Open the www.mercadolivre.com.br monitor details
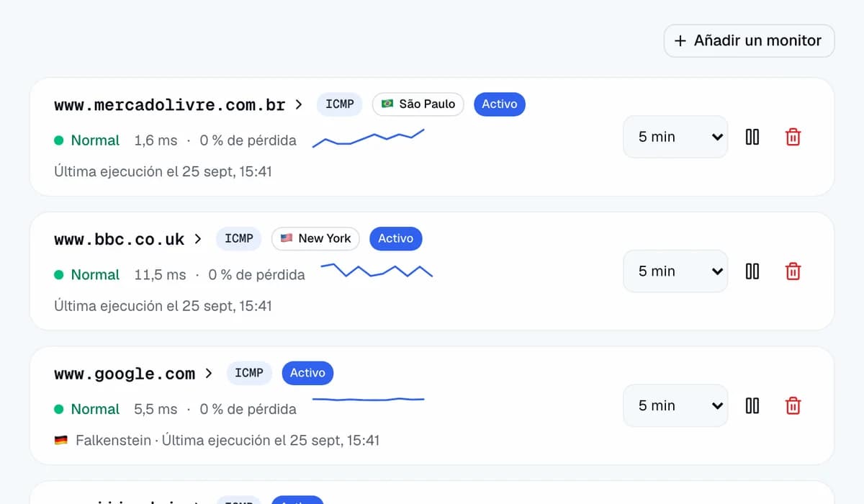Viewport: 864px width, 504px height. 179,105
